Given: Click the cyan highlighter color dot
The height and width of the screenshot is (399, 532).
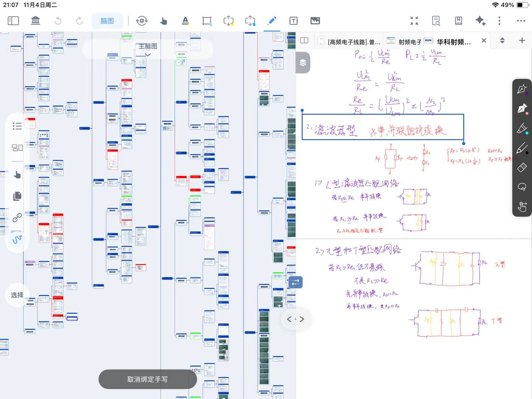Looking at the screenshot, I should tap(527, 133).
